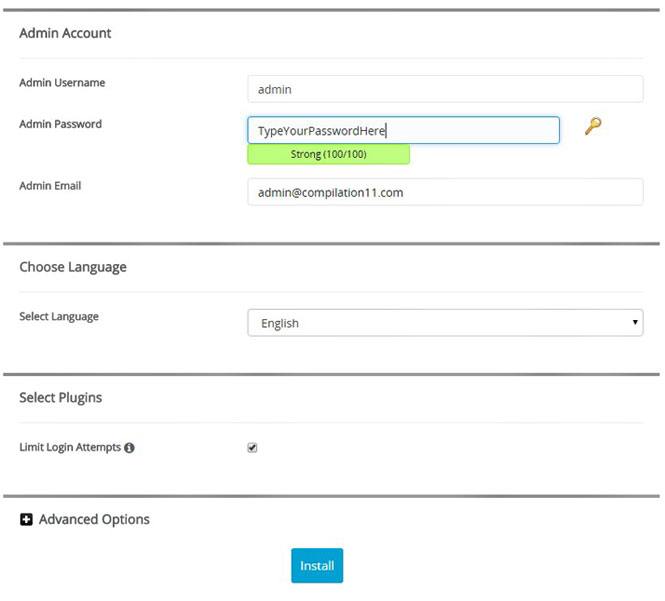The width and height of the screenshot is (665, 601).
Task: Uncheck the Limit Login Attempts checkbox
Action: tap(252, 448)
